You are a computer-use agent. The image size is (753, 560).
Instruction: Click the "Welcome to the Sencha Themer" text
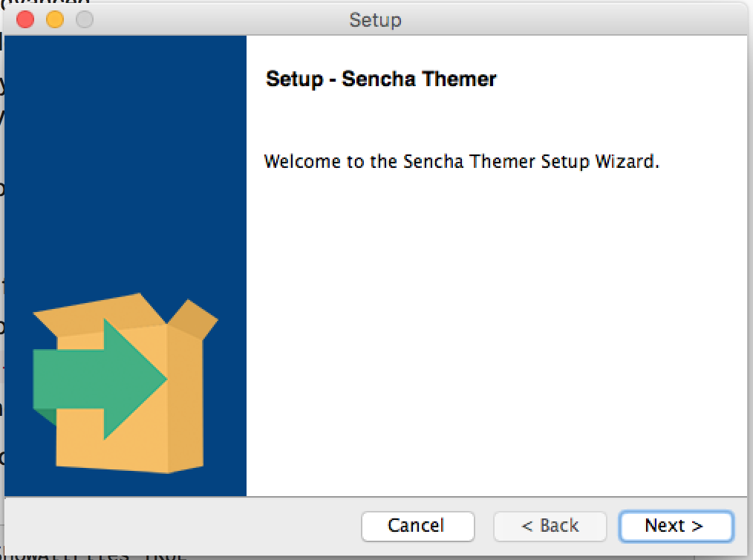[461, 161]
